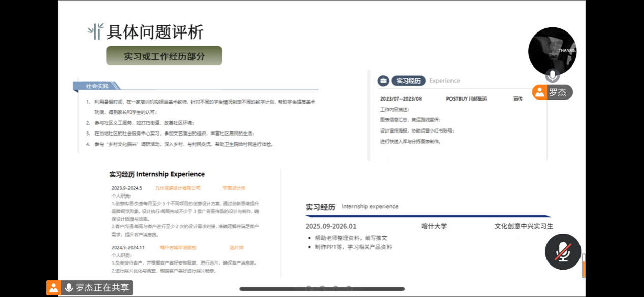Click the orange 喀什古城芊漫旅拍 company name
The image size is (644, 297).
tap(178, 248)
